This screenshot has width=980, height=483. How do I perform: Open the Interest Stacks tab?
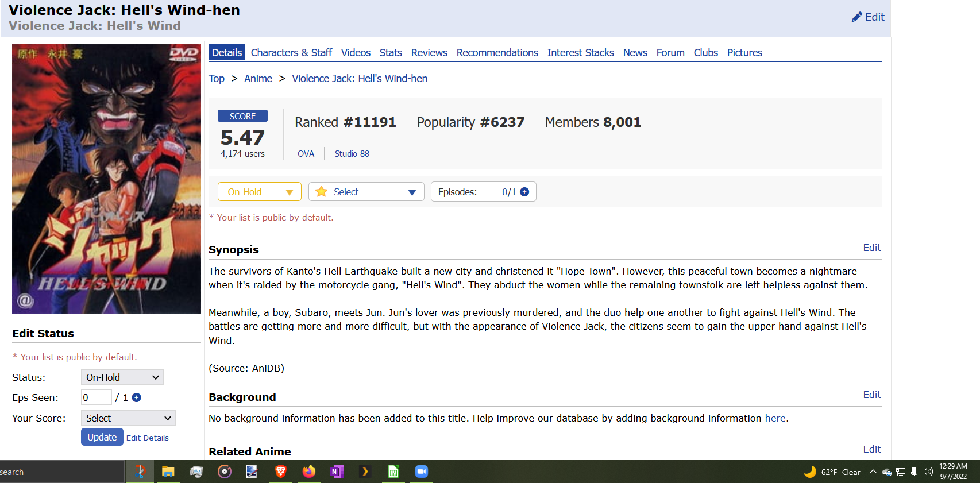581,53
